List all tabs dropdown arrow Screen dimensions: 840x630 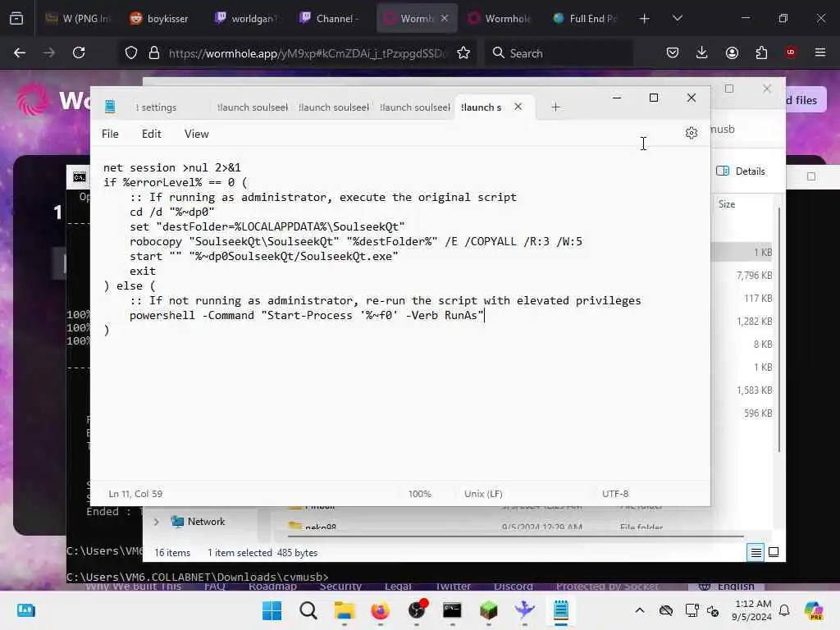tap(678, 18)
